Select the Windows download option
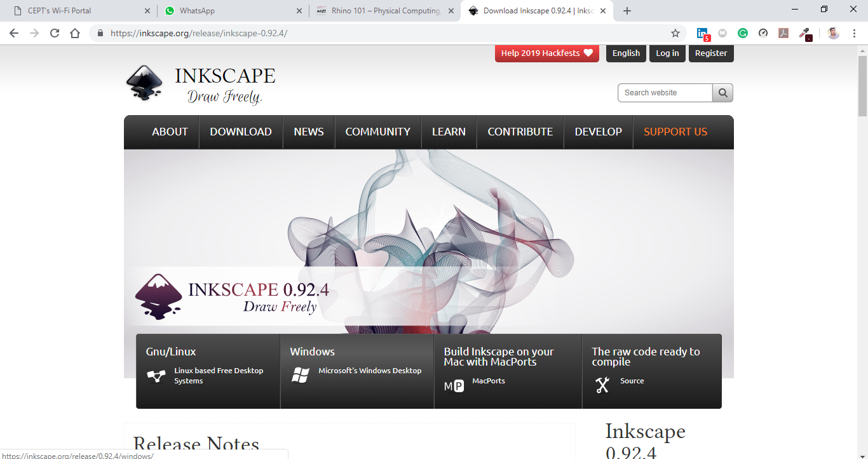The image size is (868, 459). pos(357,371)
